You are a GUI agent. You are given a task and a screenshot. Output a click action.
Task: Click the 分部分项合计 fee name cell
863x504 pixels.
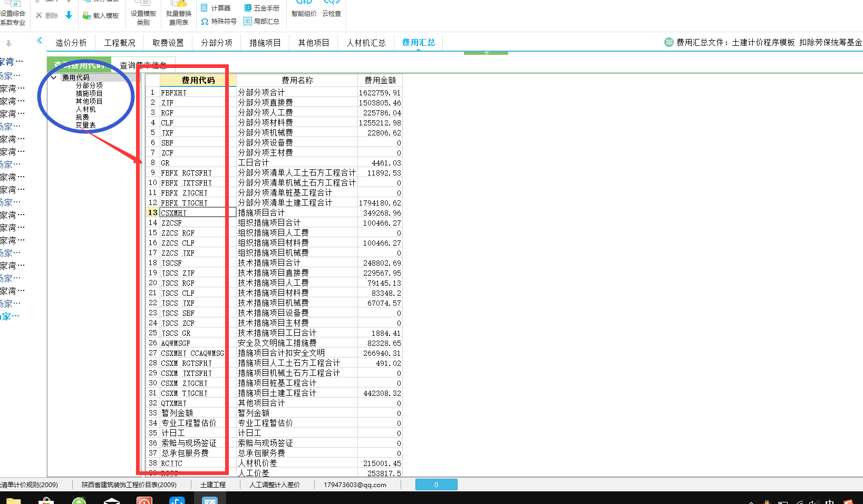click(297, 92)
